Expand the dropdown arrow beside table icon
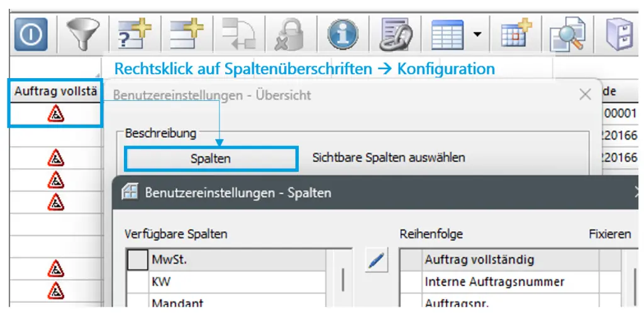This screenshot has height=313, width=644. (x=477, y=35)
